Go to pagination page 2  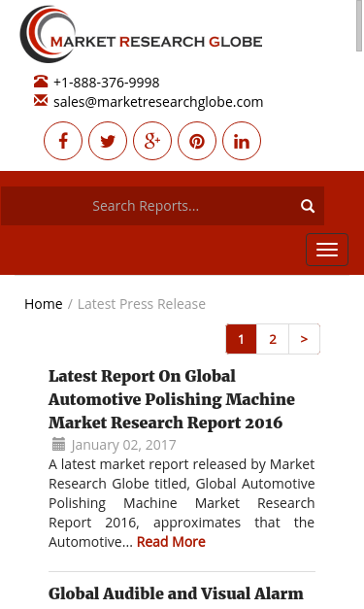coord(273,339)
